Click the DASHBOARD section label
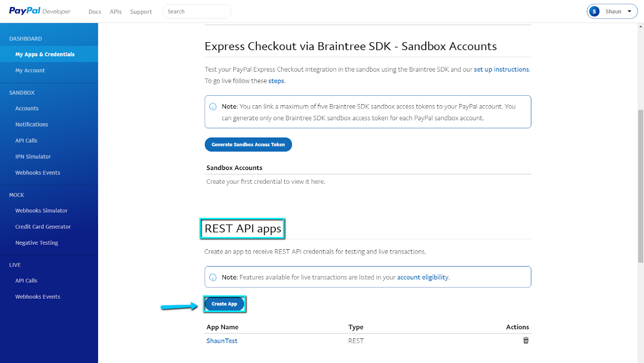This screenshot has height=363, width=644. 25,39
